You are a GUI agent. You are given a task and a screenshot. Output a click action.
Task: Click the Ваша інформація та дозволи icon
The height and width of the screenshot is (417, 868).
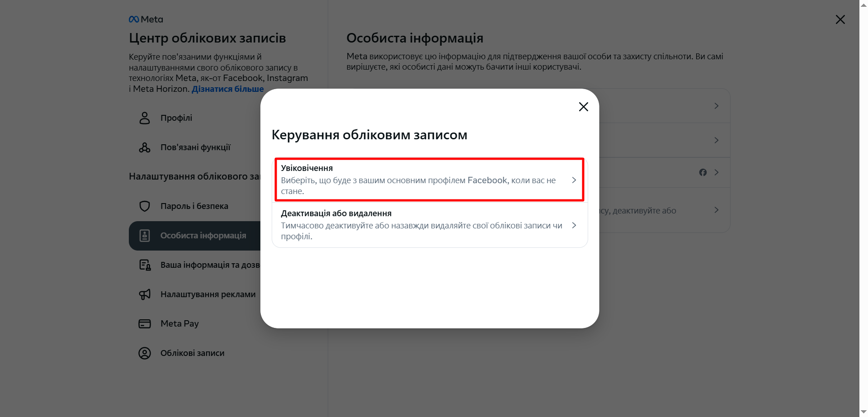145,265
